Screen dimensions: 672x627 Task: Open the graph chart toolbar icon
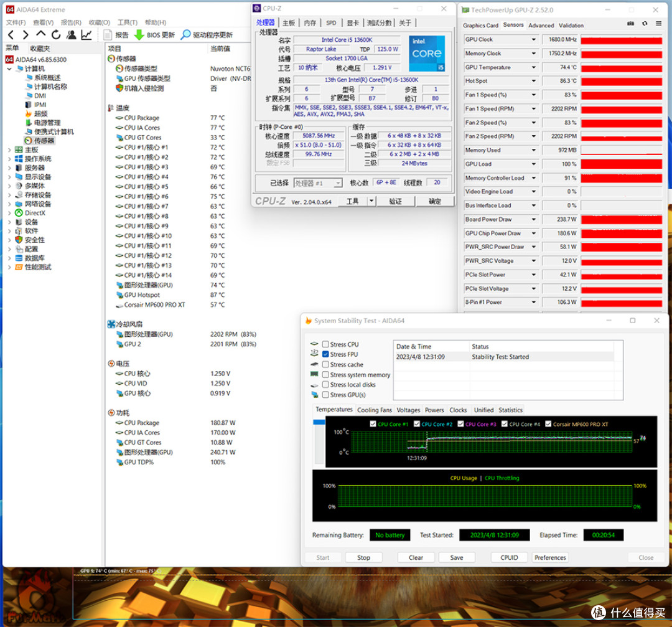click(86, 35)
